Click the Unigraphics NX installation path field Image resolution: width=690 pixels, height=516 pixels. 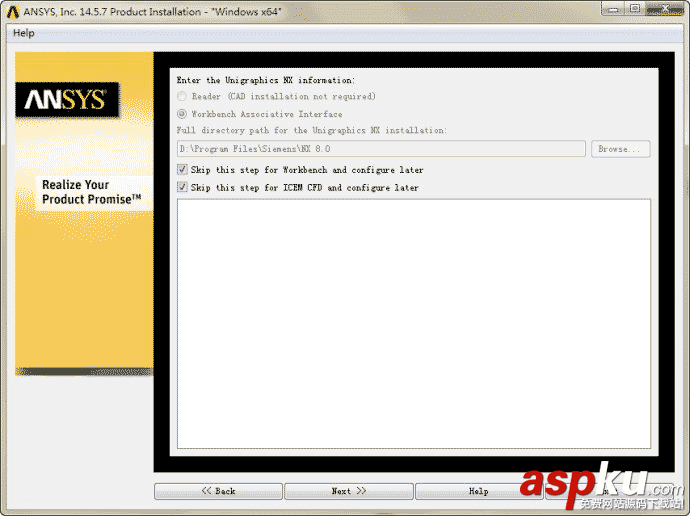pos(381,149)
